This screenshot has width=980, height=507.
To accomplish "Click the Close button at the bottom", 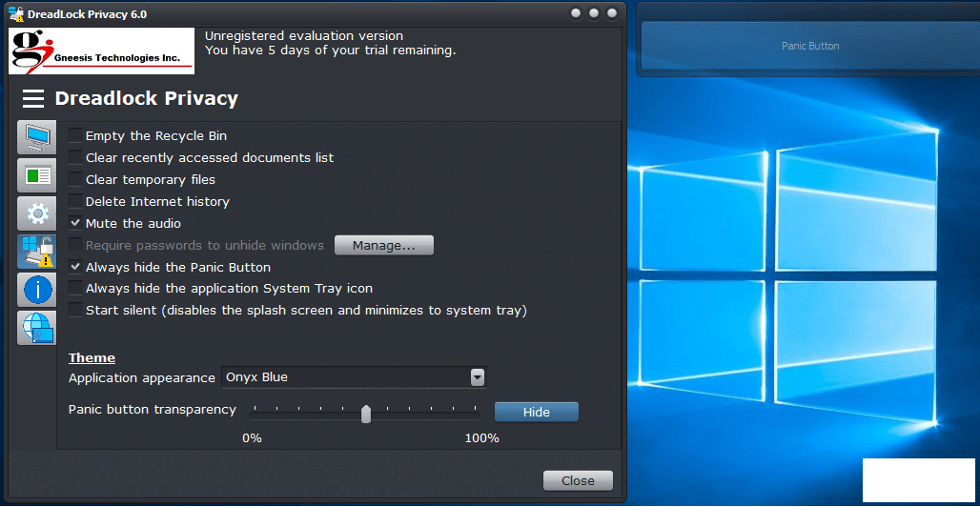I will [578, 480].
